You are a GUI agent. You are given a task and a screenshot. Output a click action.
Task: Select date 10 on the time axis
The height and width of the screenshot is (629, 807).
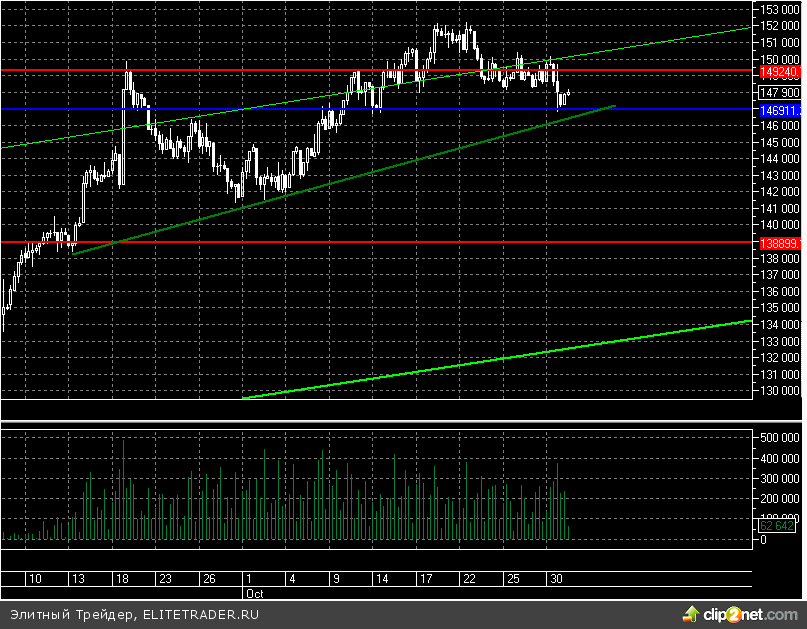(35, 579)
